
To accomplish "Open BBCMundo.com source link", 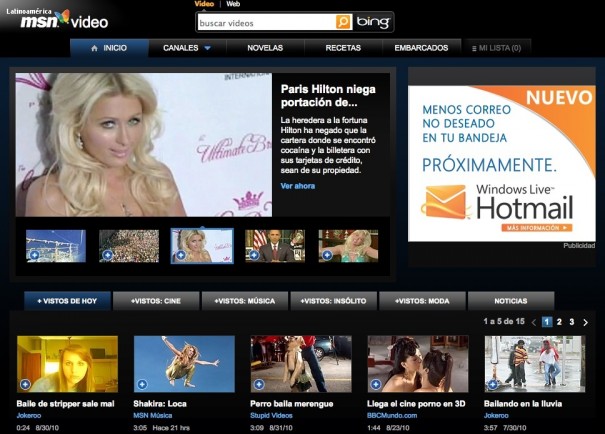I will (x=392, y=415).
